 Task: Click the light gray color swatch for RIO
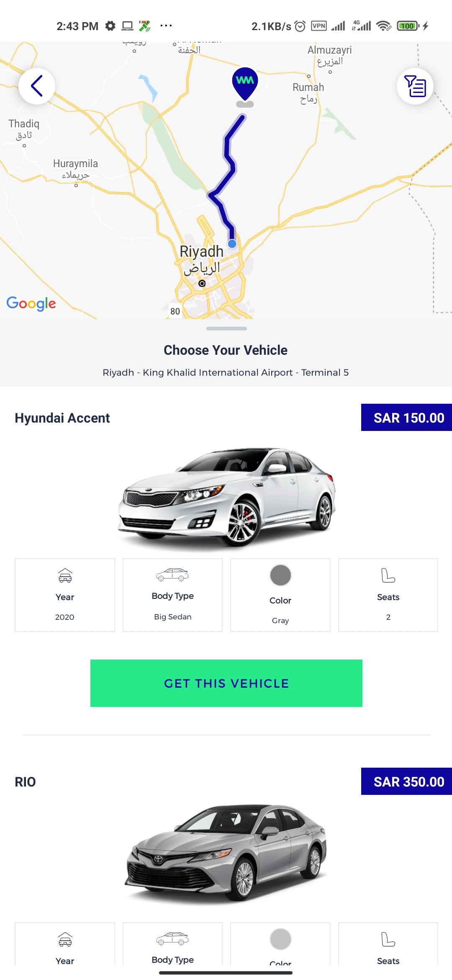point(280,939)
